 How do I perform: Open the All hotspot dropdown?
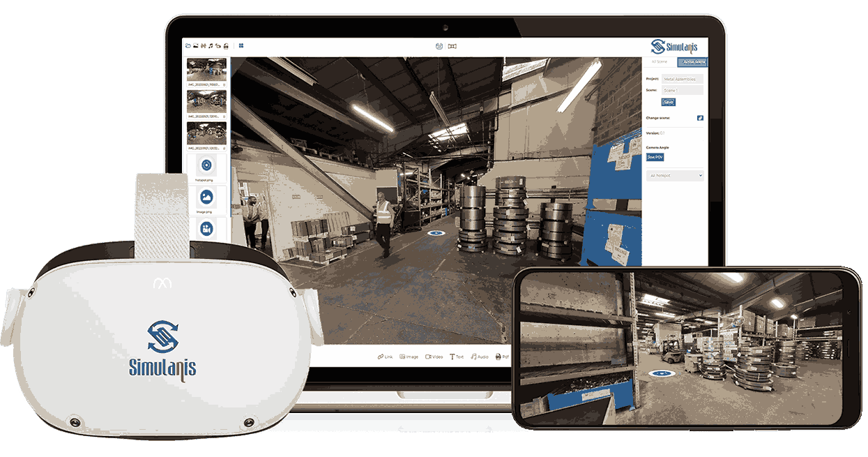pyautogui.click(x=674, y=175)
